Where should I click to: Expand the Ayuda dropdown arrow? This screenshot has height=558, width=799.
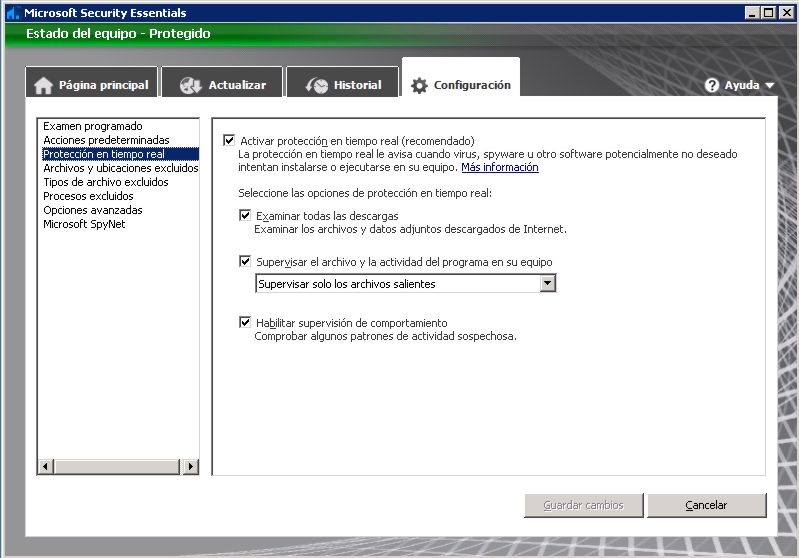pos(769,86)
